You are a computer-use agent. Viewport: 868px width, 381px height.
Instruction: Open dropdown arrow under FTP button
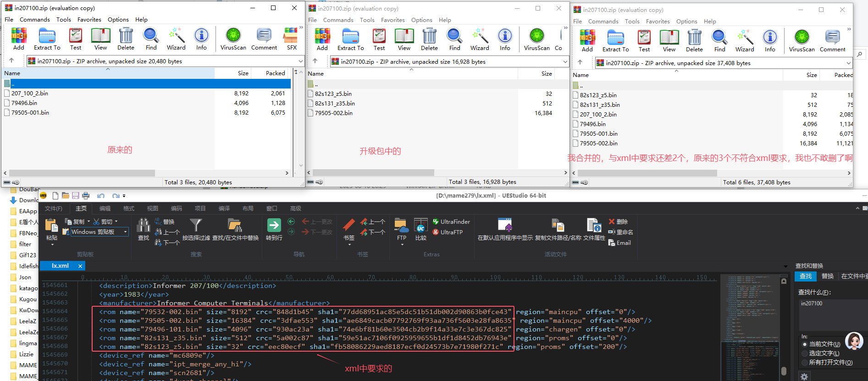click(402, 244)
